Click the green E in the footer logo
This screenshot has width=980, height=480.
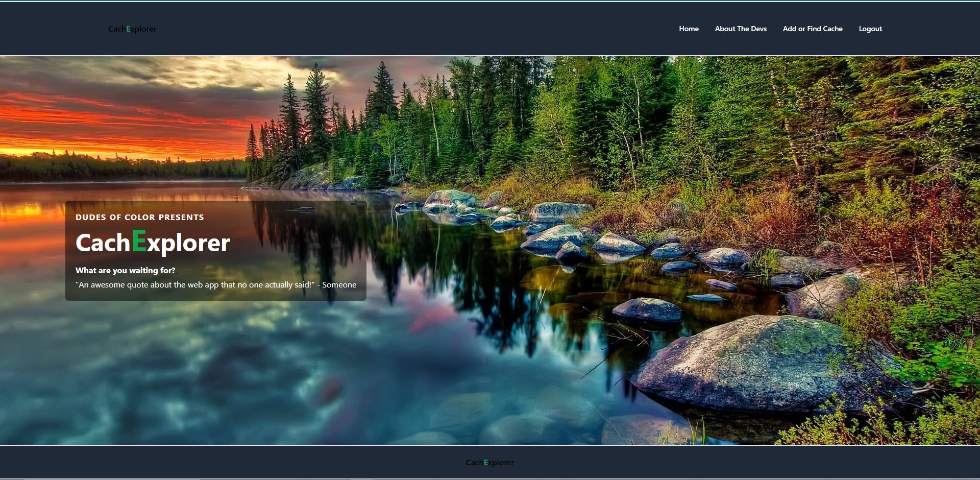tap(486, 463)
